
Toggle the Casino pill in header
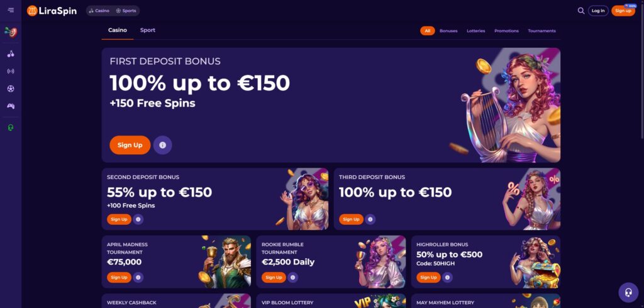point(99,11)
